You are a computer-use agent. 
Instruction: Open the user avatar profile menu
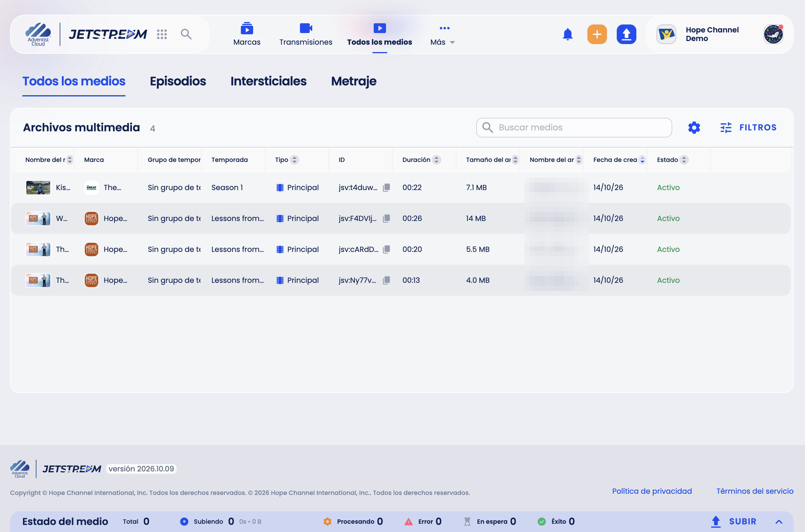(773, 34)
